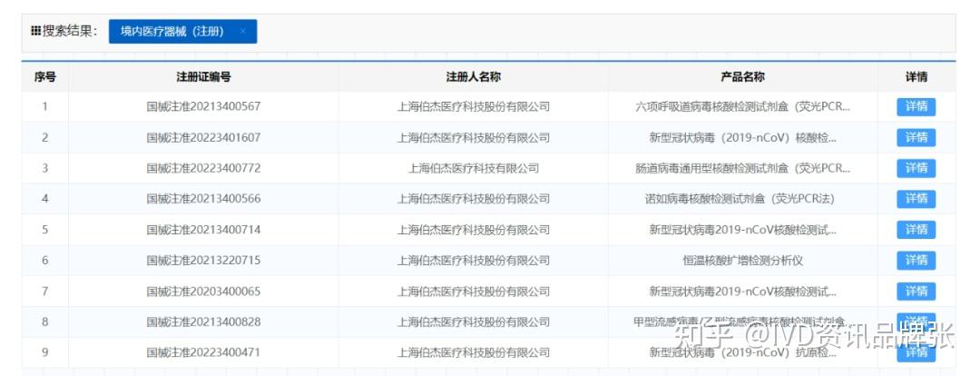Open 详情 for registration 国械注准20213400714
This screenshot has width=980, height=376.
pyautogui.click(x=916, y=230)
